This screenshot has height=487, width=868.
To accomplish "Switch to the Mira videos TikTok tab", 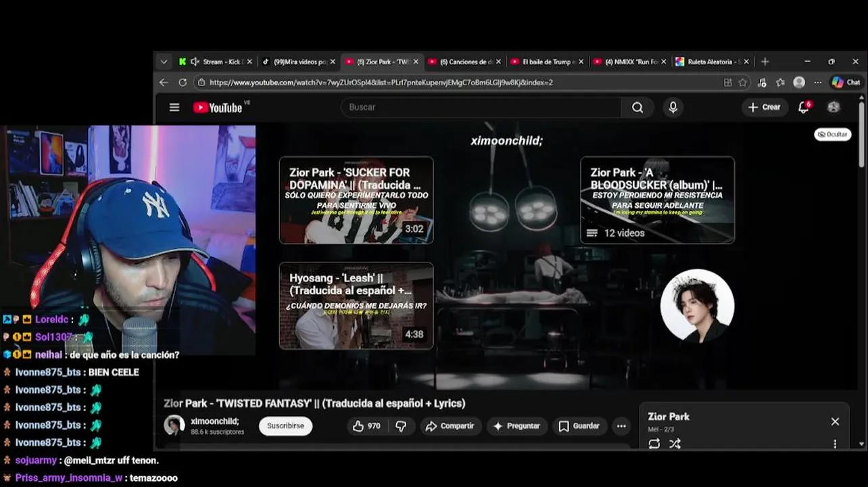I will pyautogui.click(x=298, y=62).
